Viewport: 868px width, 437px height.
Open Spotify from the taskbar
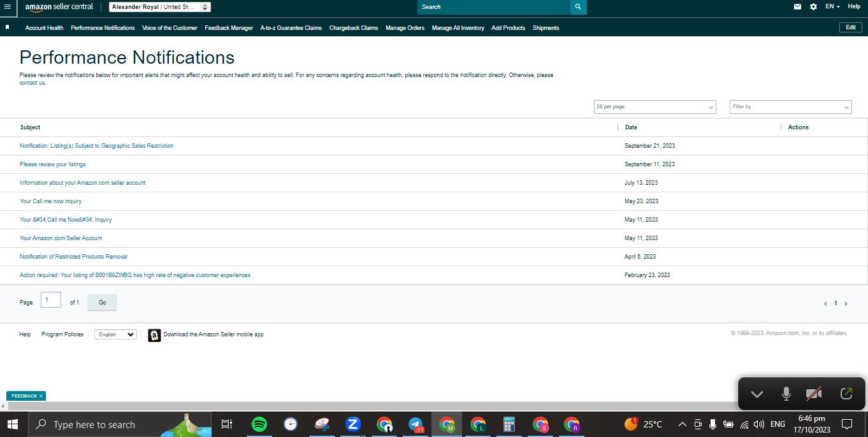click(x=259, y=424)
